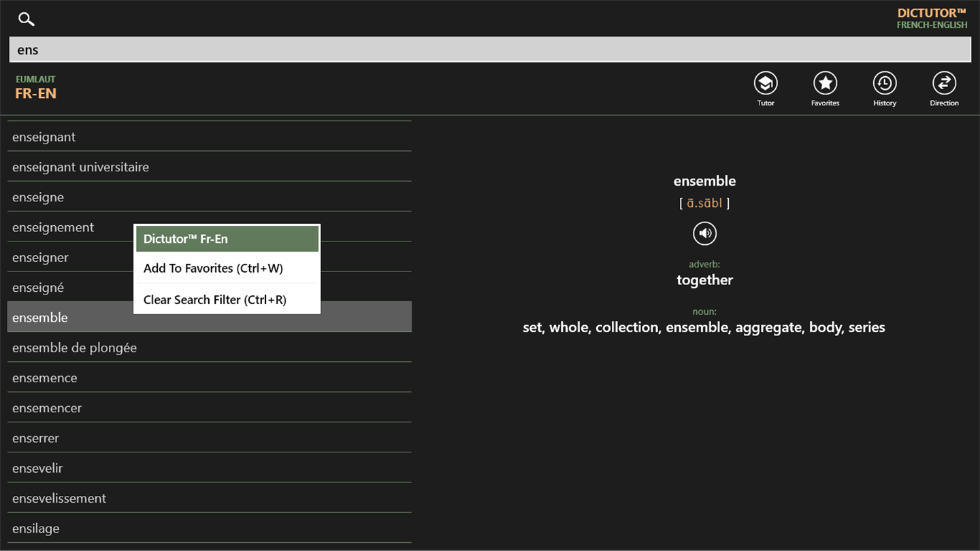Click the Dictutor Fr-En menu header
This screenshot has height=551, width=980.
[x=227, y=239]
